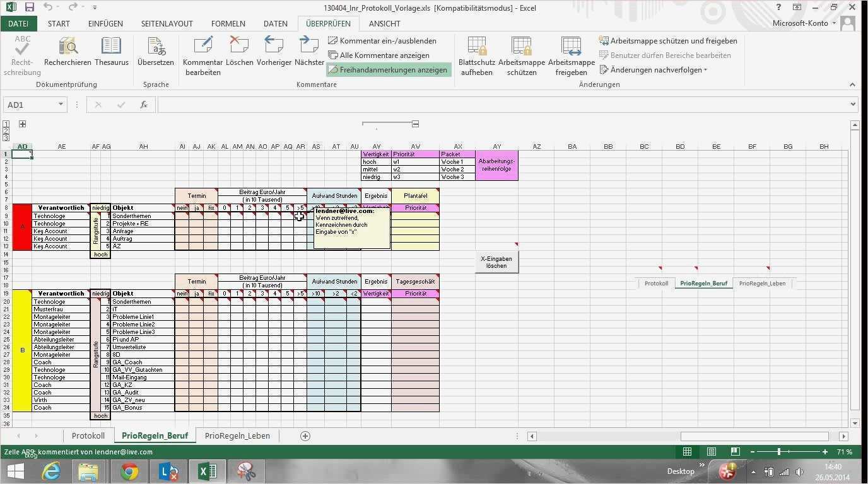Share workbook with Arbeitsmappe freigeben
This screenshot has height=484, width=868.
571,55
